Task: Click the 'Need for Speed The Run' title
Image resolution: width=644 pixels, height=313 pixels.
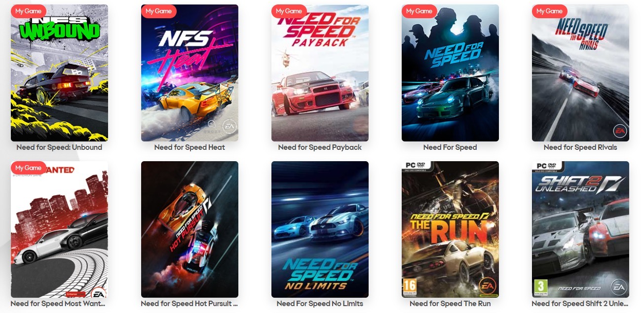Action: (x=450, y=304)
